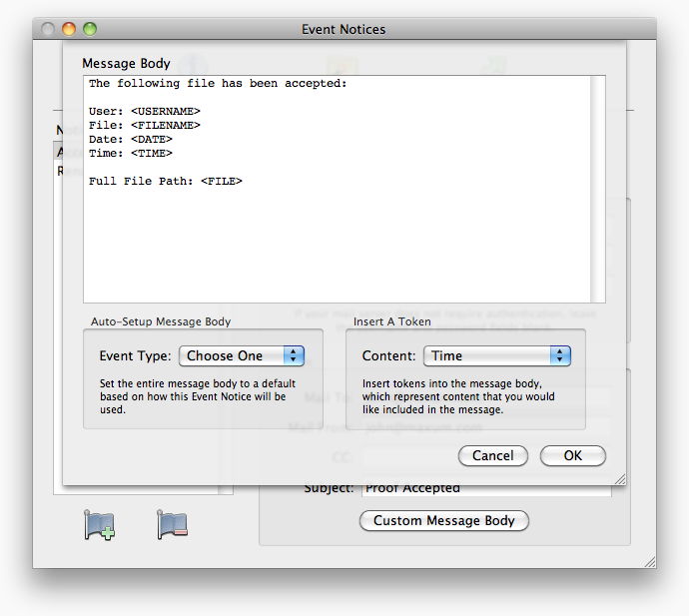Click the remove event notice flag icon
This screenshot has width=689, height=616.
[x=172, y=525]
